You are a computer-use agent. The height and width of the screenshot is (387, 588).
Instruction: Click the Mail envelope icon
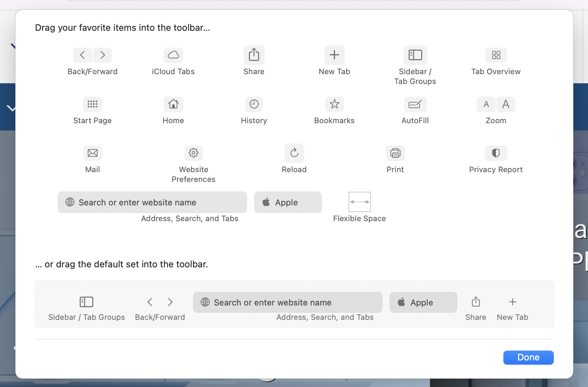tap(92, 153)
